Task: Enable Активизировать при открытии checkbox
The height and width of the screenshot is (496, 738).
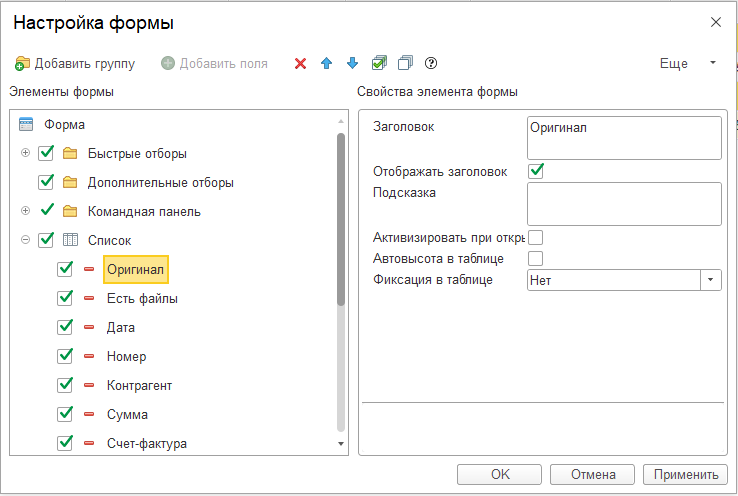Action: coord(536,238)
